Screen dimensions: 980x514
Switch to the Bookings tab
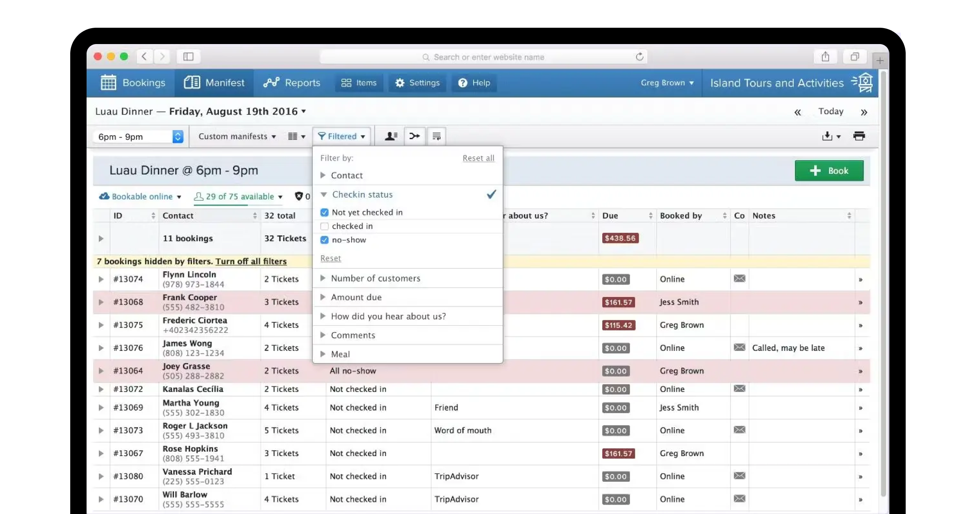(133, 83)
